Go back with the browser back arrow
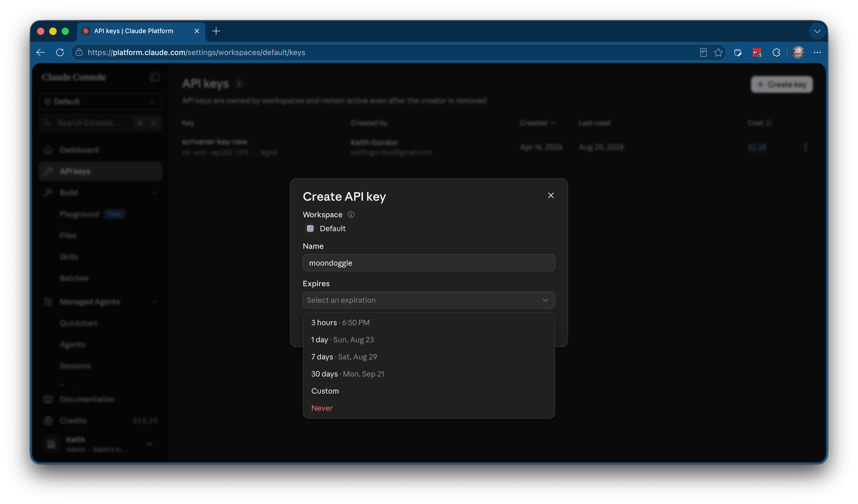 (x=41, y=52)
